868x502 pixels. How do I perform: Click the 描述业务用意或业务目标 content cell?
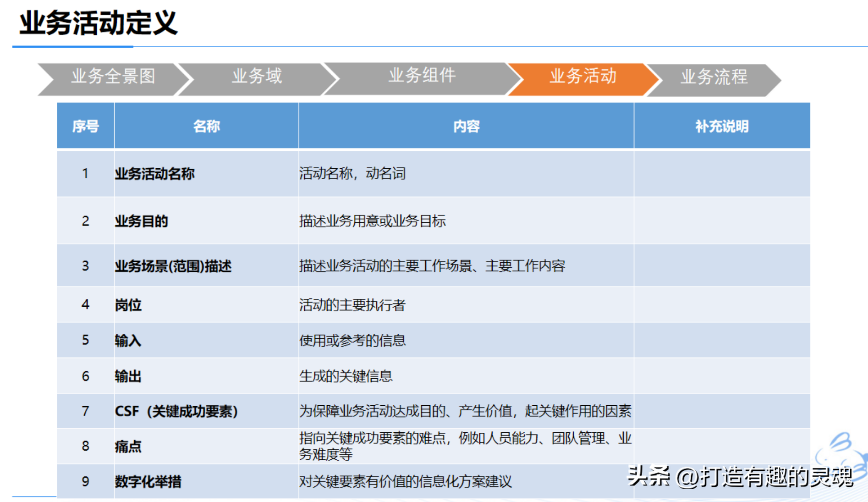[x=466, y=221]
